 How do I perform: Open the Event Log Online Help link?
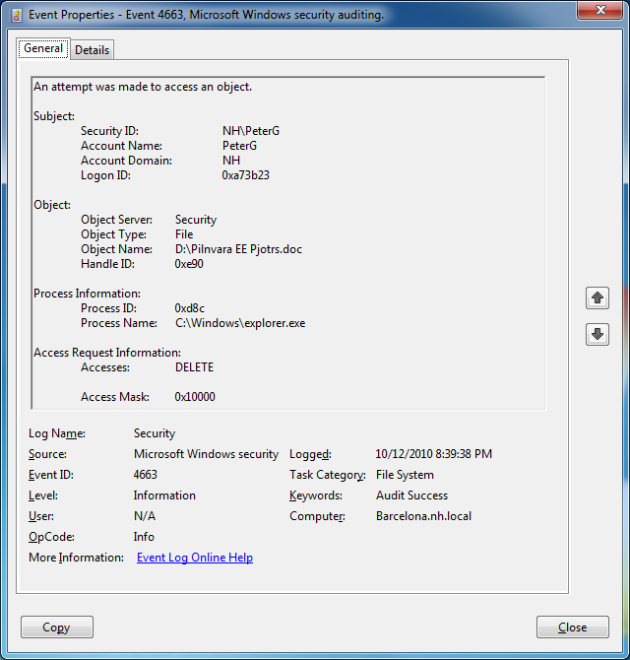point(195,557)
